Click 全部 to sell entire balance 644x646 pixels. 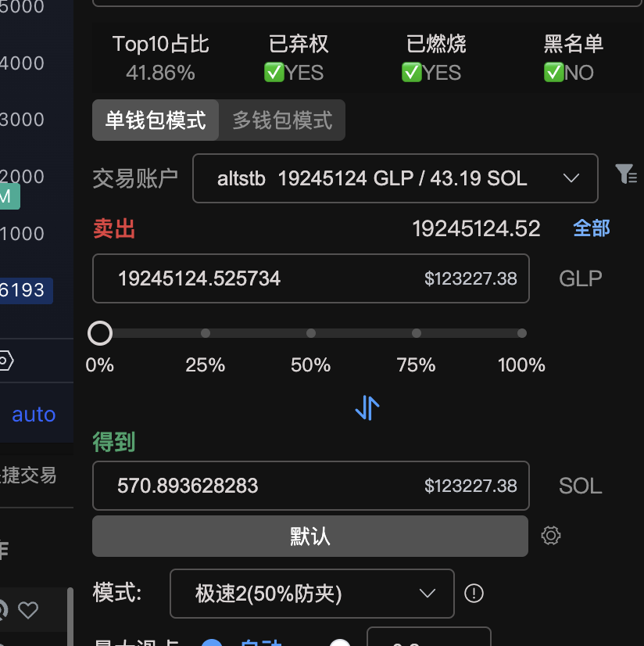click(x=592, y=228)
